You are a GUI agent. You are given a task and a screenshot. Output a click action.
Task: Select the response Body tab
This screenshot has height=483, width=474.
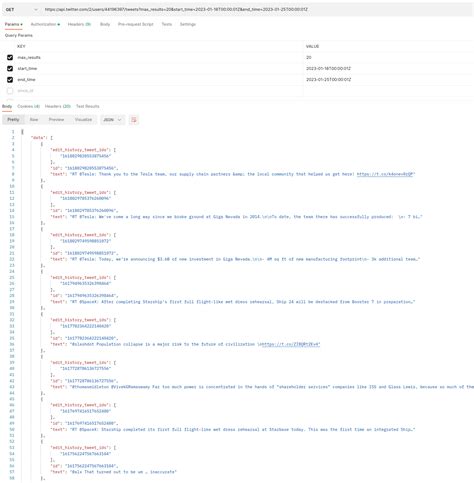(x=7, y=106)
